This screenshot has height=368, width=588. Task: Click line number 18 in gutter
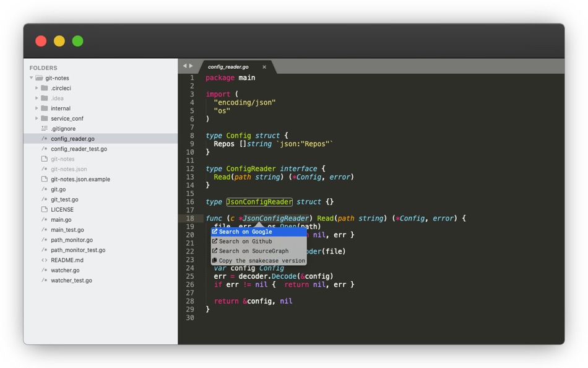[x=190, y=218]
